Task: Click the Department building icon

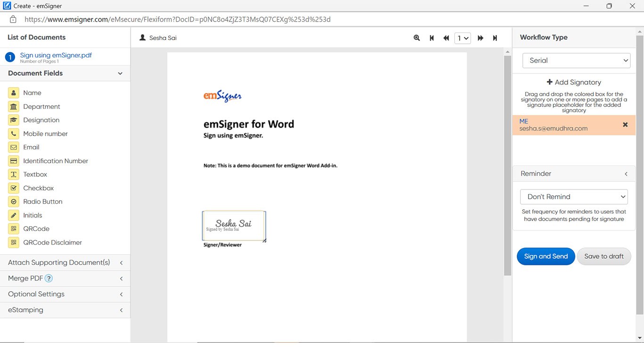Action: (x=14, y=107)
